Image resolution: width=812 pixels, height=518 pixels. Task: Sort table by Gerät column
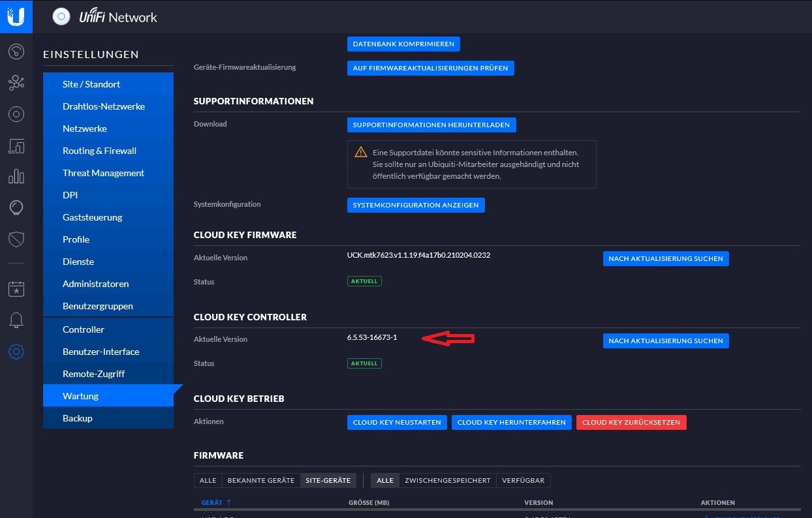[216, 502]
